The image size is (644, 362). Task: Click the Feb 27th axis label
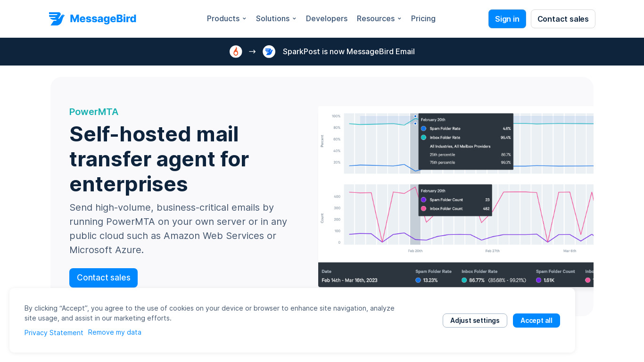pyautogui.click(x=492, y=251)
